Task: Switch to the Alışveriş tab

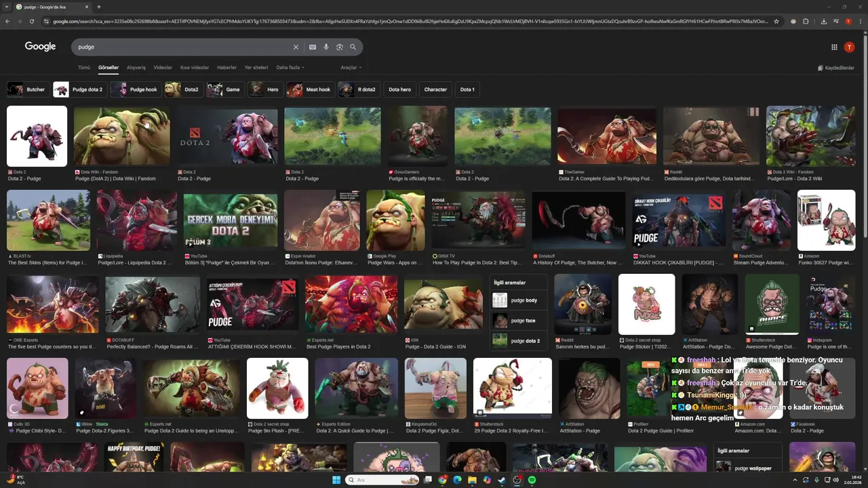Action: [136, 68]
